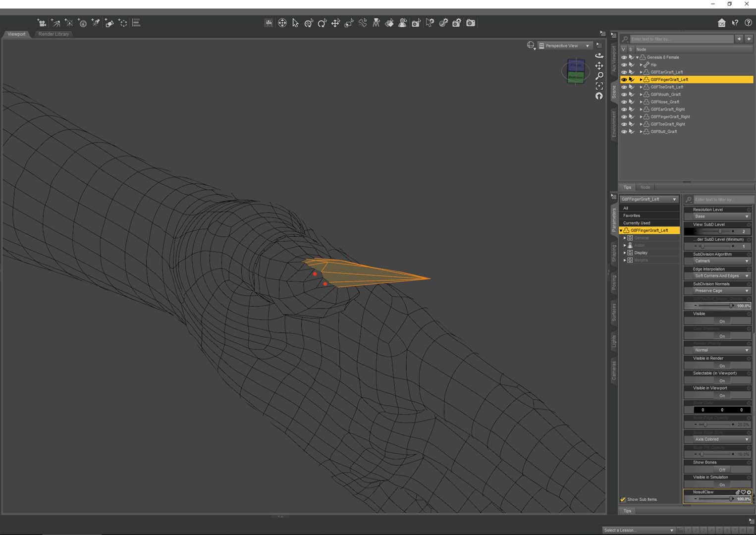Select G8FToeGraft_Right in the scene list
The width and height of the screenshot is (756, 535).
tap(668, 124)
